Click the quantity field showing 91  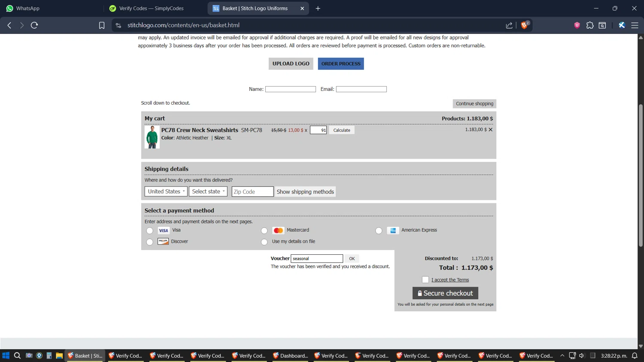318,130
